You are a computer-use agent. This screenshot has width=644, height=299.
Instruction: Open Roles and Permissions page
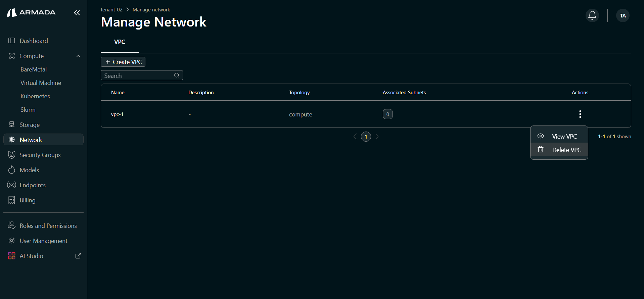(x=43, y=226)
